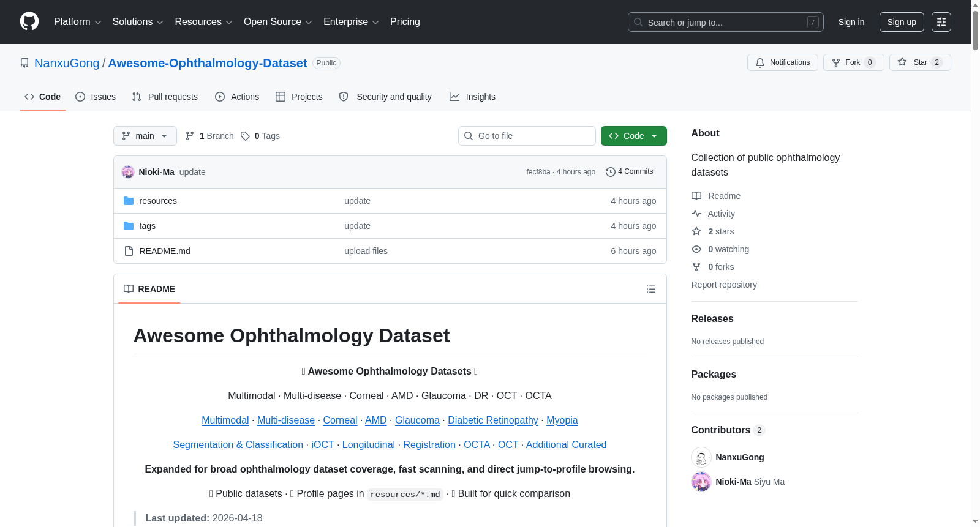Click the tags folder name
980x527 pixels.
pos(148,226)
